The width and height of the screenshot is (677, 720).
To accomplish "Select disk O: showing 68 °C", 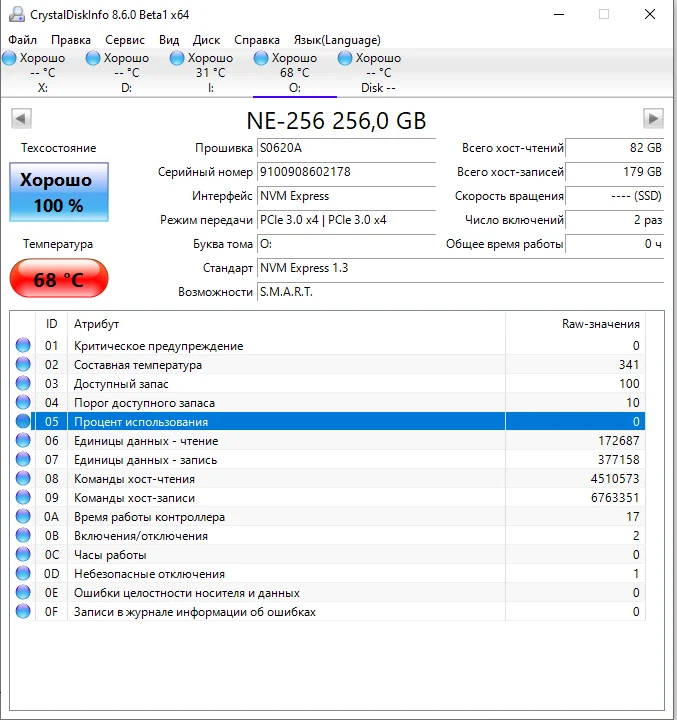I will coord(294,73).
